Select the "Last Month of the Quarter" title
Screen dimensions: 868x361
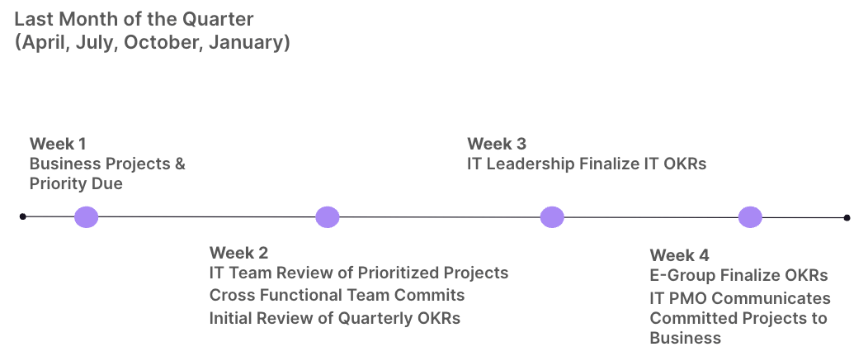click(134, 18)
